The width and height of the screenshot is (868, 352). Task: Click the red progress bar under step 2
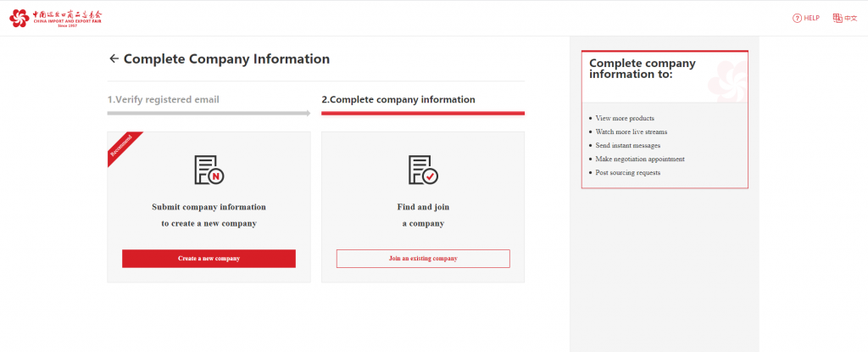(x=423, y=113)
